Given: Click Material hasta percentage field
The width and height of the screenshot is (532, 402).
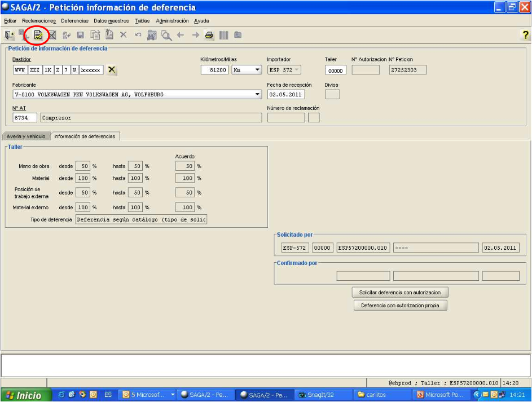Looking at the screenshot, I should pyautogui.click(x=135, y=178).
